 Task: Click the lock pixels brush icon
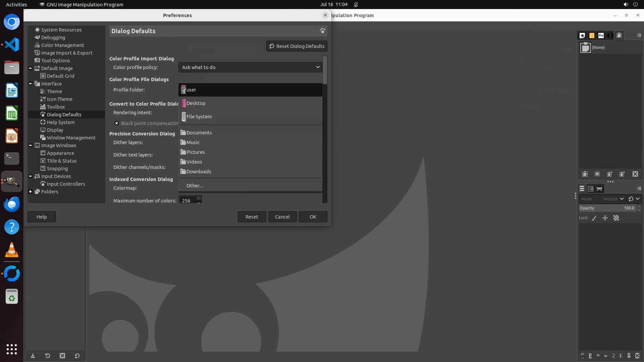point(594,218)
